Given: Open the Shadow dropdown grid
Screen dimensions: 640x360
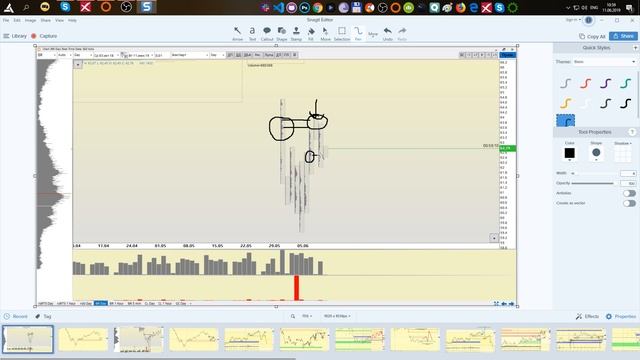Looking at the screenshot, I should [622, 154].
